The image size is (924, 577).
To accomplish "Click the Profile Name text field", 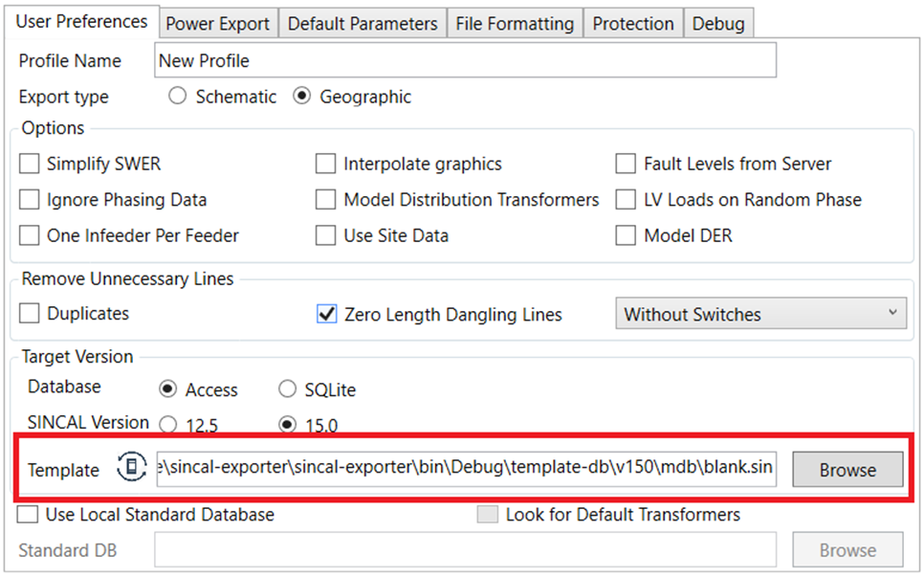I will coord(465,60).
